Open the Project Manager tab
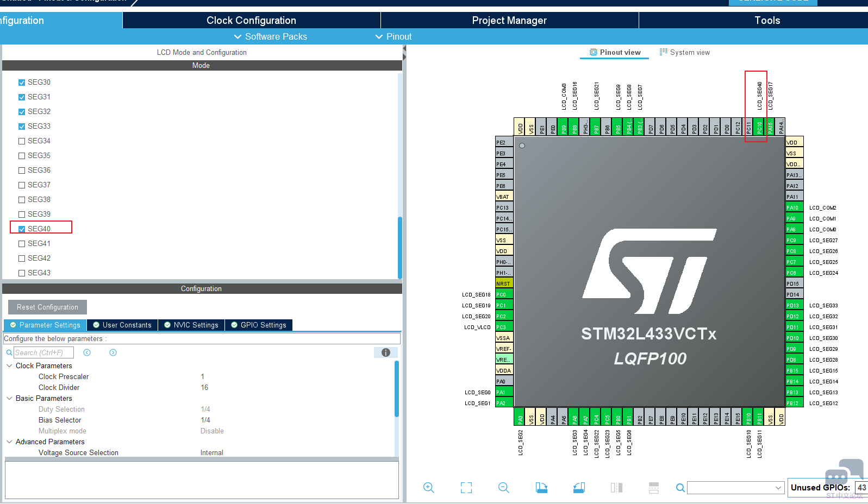The height and width of the screenshot is (504, 868). tap(509, 20)
